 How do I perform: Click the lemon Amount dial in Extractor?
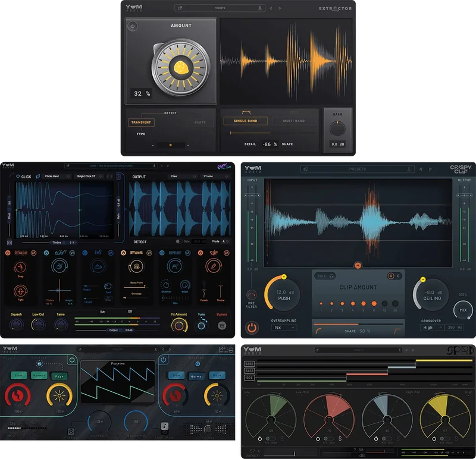181,67
